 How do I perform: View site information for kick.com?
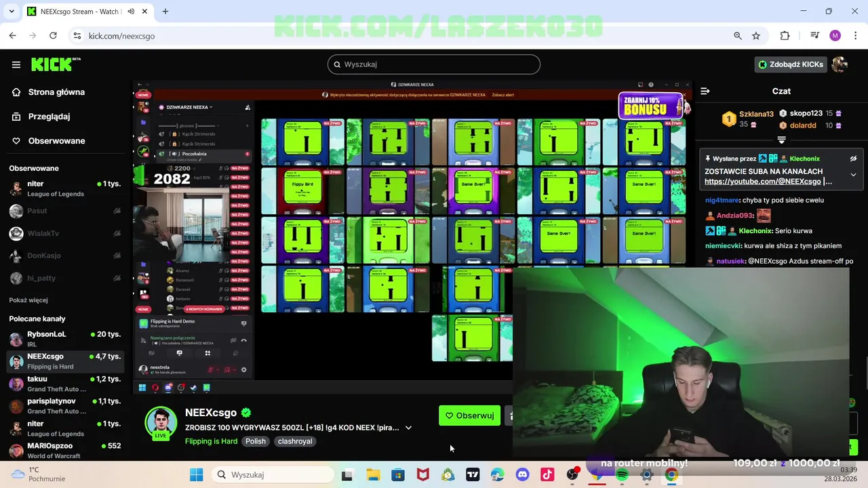click(x=77, y=36)
